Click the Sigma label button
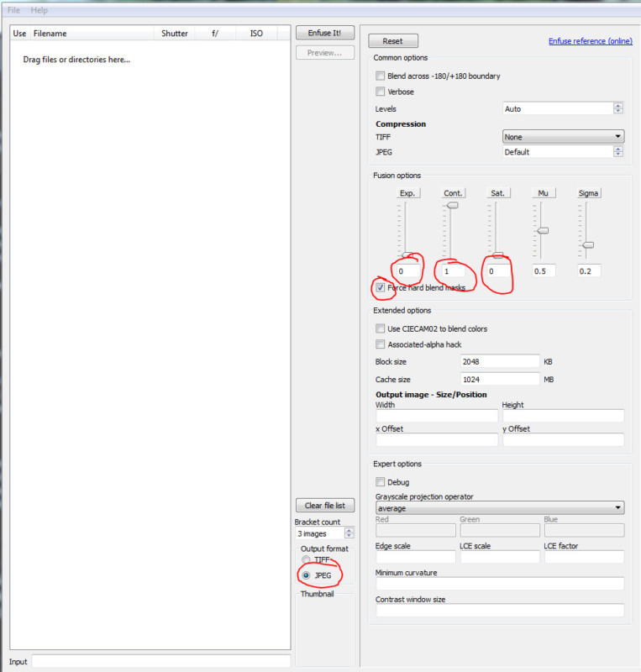Screen dimensions: 641x672 tap(588, 193)
